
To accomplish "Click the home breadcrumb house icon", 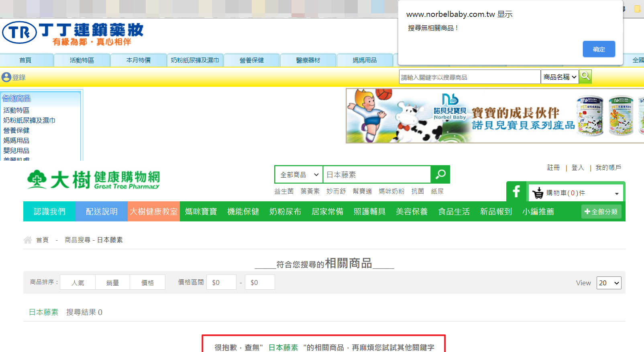I will (28, 240).
